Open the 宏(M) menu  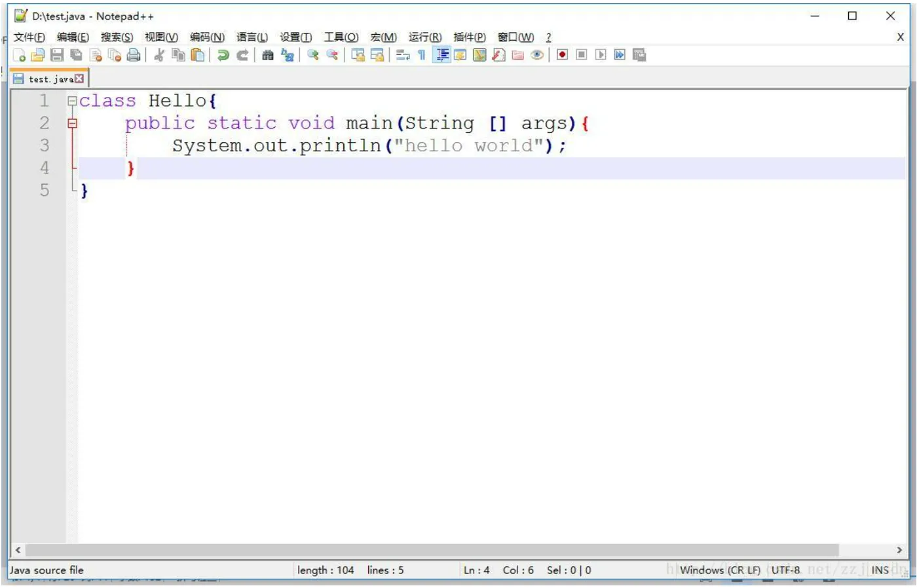383,37
